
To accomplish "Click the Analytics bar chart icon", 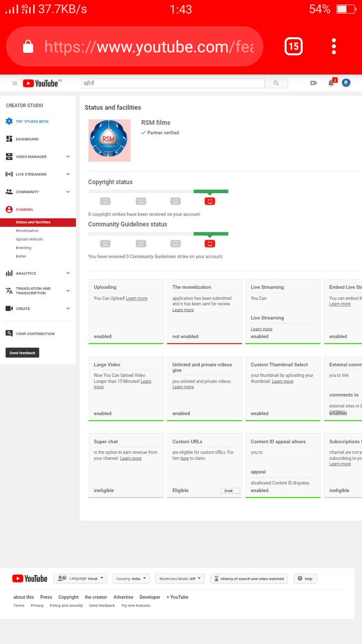I will point(9,273).
